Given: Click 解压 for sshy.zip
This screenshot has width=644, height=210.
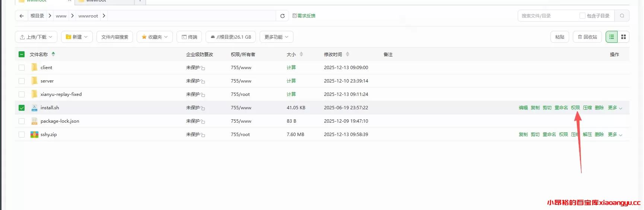Looking at the screenshot, I should pos(587,135).
